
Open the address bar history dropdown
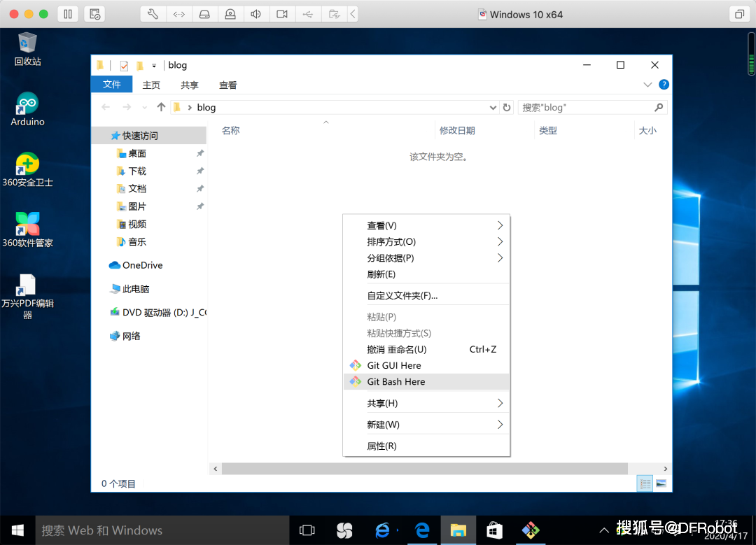point(493,108)
